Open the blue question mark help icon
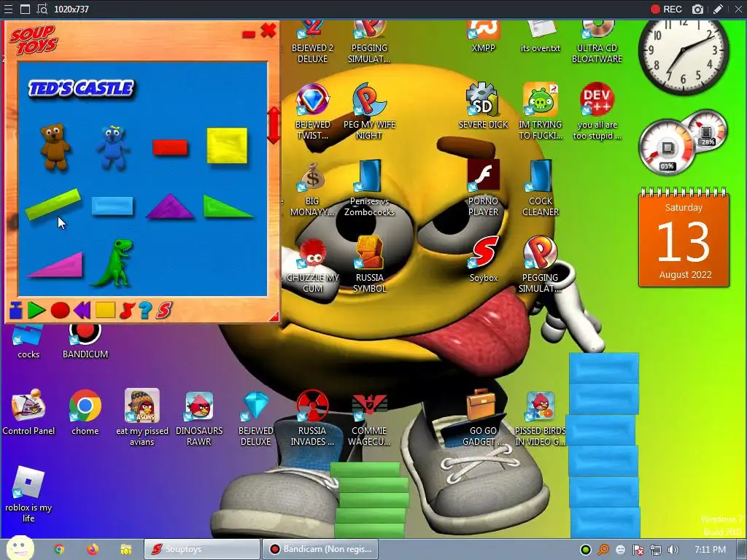The width and height of the screenshot is (747, 560). [146, 310]
